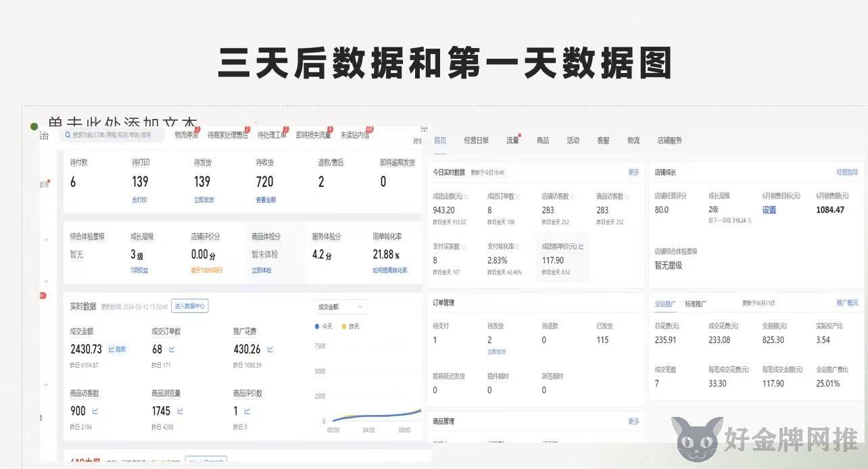The height and width of the screenshot is (469, 868).
Task: Click the trend icon beside 商品评价数 1
Action: click(248, 411)
